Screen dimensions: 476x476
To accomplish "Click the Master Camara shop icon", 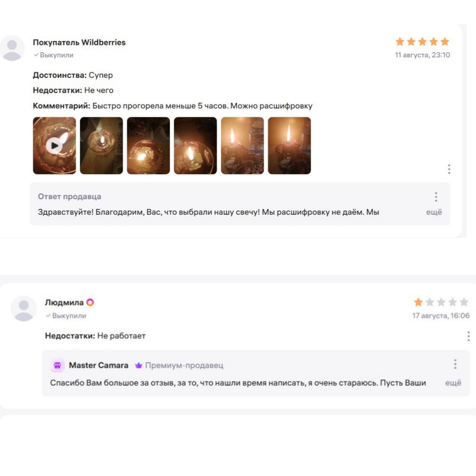I will pos(57,365).
